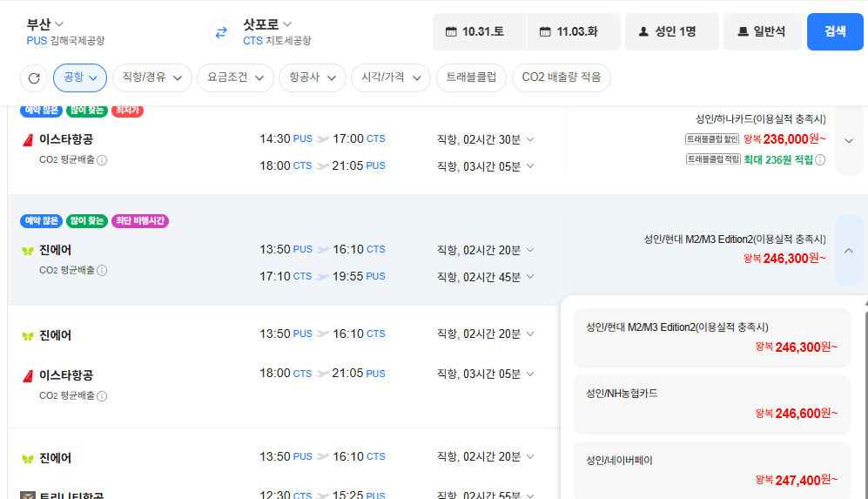The width and height of the screenshot is (868, 499).
Task: Expand mixed-row 13:50 직항, 02시간 20분 details
Action: [x=530, y=334]
